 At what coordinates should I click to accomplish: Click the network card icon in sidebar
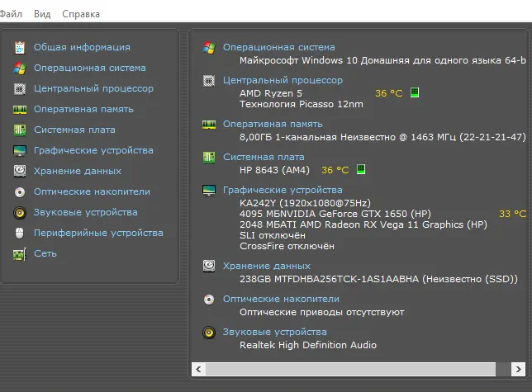(20, 254)
